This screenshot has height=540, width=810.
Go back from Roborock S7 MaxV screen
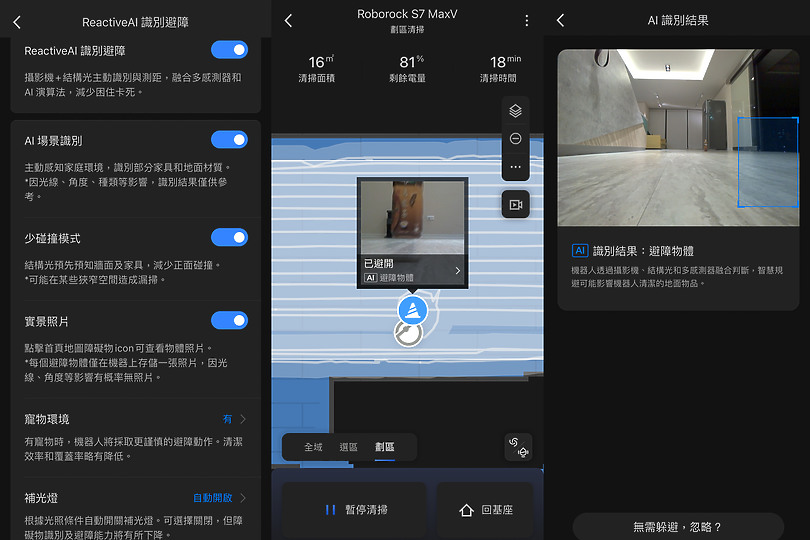click(288, 21)
